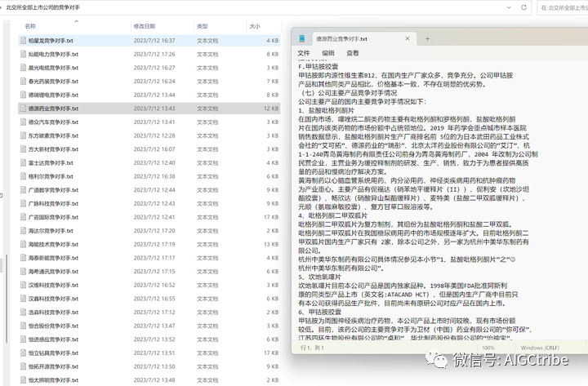Click the file icon of 德瑞锂电竞争对手.txt
The height and width of the screenshot is (386, 588).
coord(23,95)
